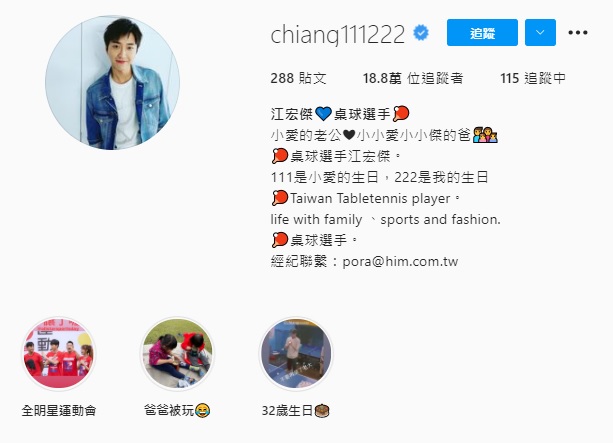Click the cake emoji in 32歲生日 label
The height and width of the screenshot is (443, 613).
point(322,411)
